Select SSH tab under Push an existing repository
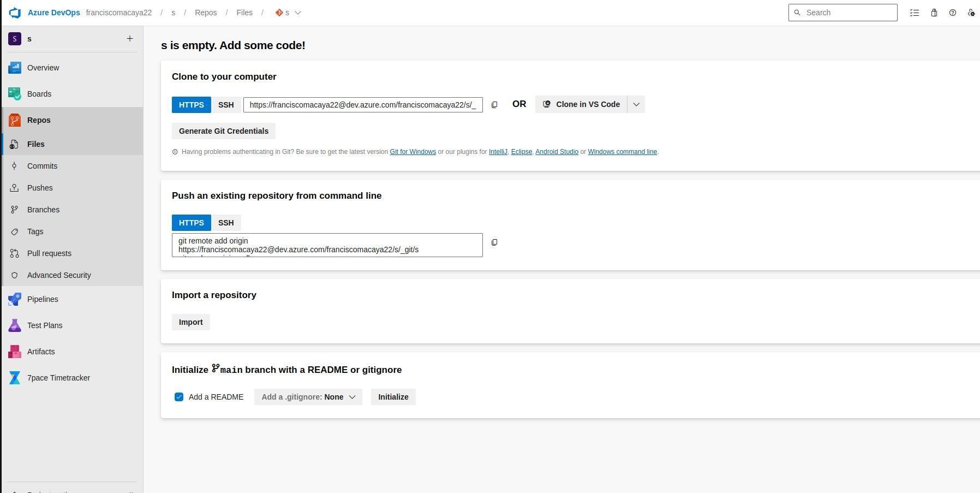Image resolution: width=980 pixels, height=493 pixels. 226,223
